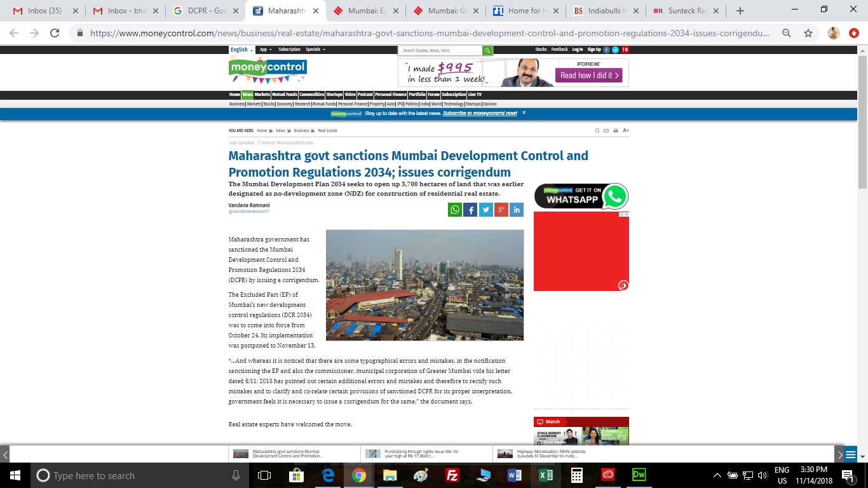Open the Live TV nav item

(475, 95)
